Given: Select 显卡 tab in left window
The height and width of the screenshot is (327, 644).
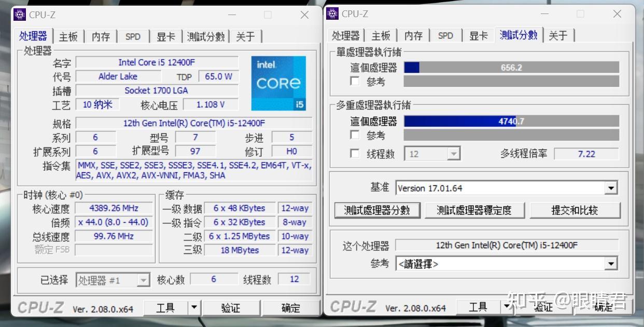Looking at the screenshot, I should [166, 36].
